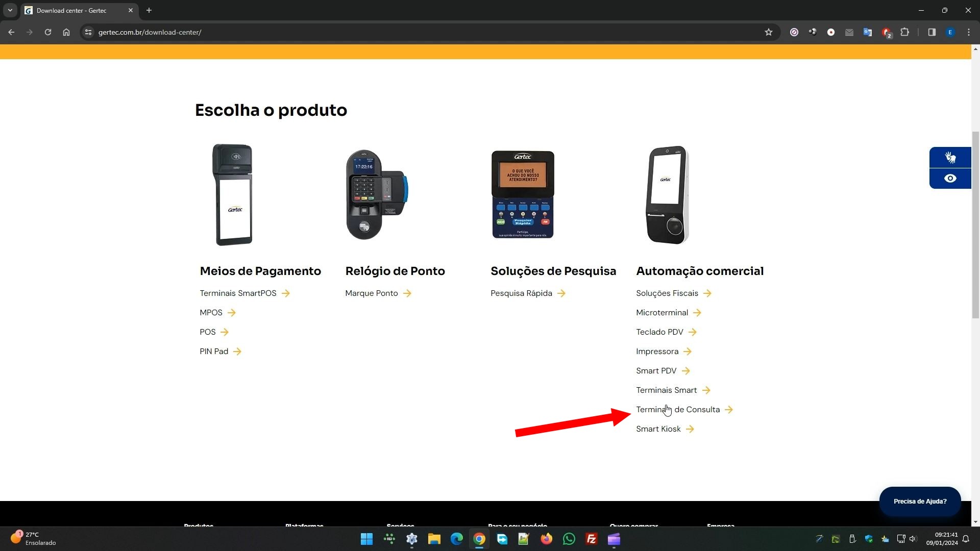Open the notifications bell in tray
Viewport: 980px width, 551px height.
click(x=966, y=539)
